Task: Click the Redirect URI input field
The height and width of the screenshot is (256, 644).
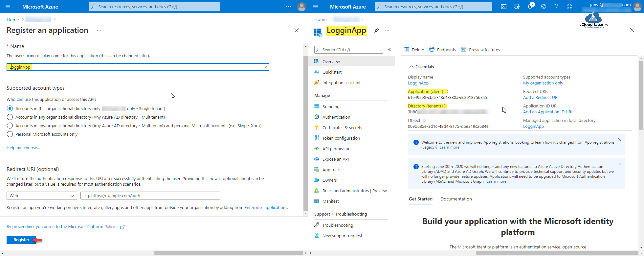Action: [150, 196]
